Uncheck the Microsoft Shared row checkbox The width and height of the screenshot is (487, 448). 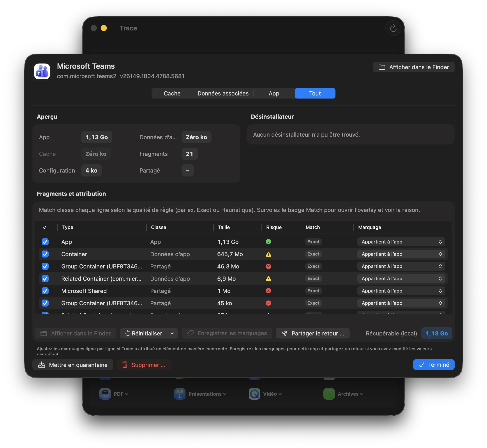coord(45,291)
